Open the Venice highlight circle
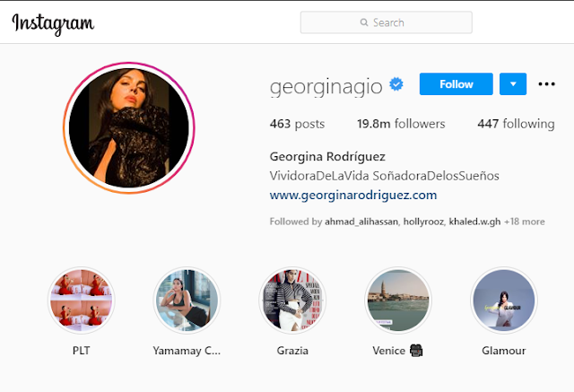Image resolution: width=574 pixels, height=392 pixels. pyautogui.click(x=398, y=301)
